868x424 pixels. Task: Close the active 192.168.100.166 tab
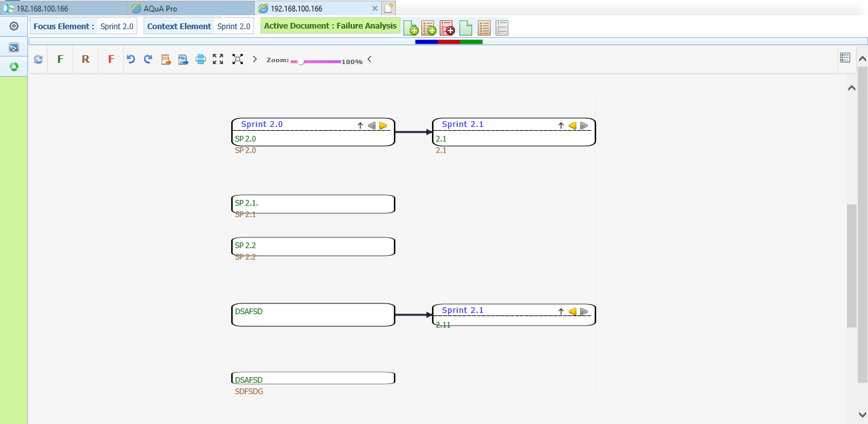pos(375,9)
